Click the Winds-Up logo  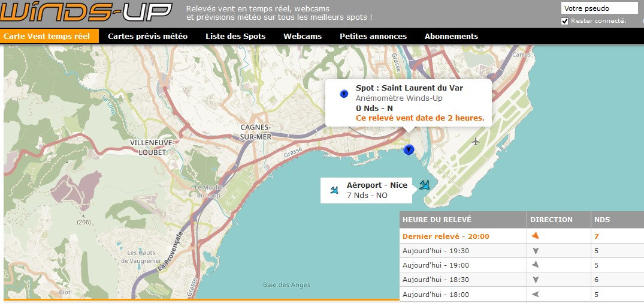[x=86, y=13]
